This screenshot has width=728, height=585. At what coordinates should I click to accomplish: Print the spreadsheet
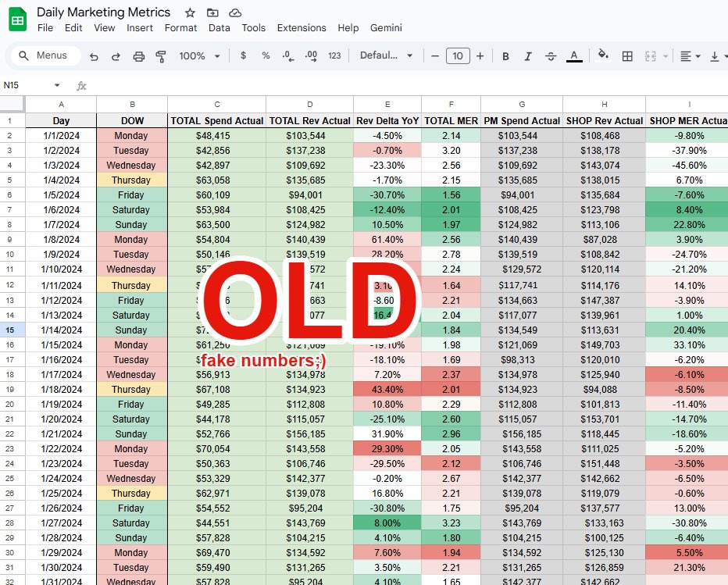coord(139,56)
